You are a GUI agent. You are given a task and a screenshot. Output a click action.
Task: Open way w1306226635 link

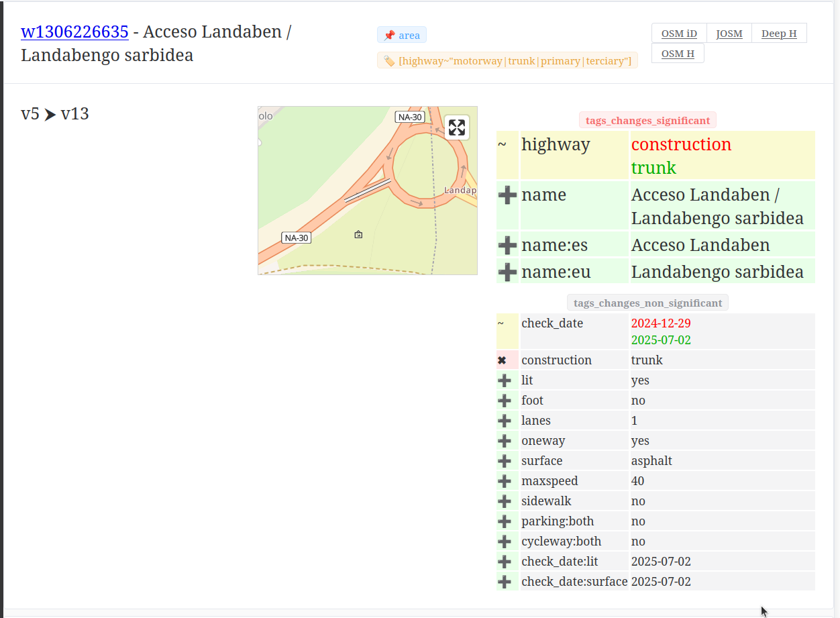74,32
